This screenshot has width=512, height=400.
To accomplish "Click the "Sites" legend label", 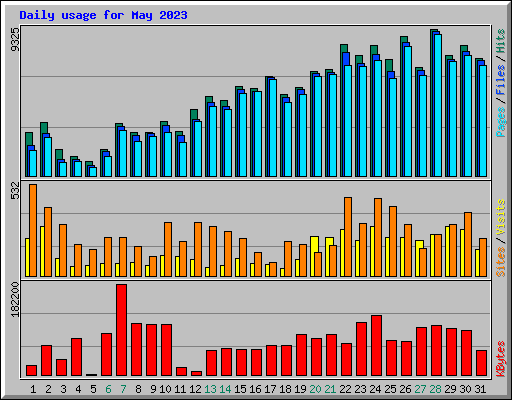I will tap(501, 262).
